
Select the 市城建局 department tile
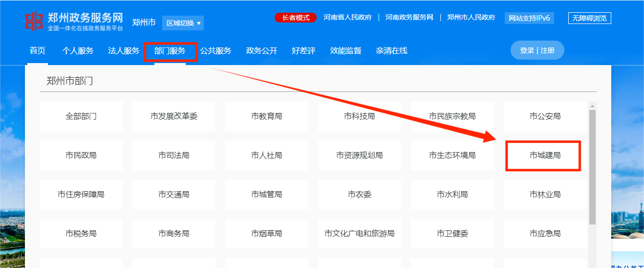[545, 156]
